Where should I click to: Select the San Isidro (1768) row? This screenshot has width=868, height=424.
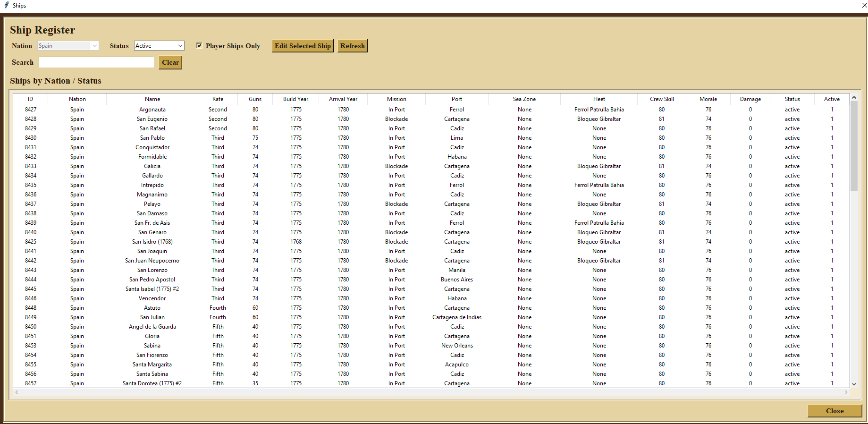pos(431,242)
